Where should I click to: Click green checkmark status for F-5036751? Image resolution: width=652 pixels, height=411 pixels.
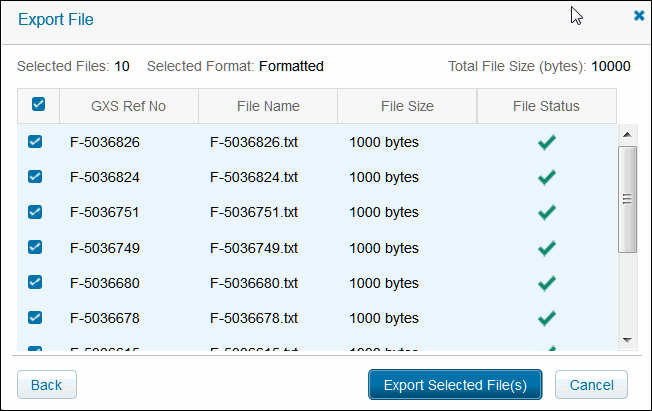pos(546,212)
